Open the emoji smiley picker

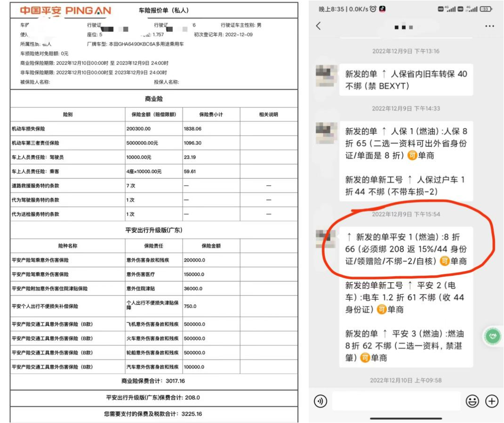[x=472, y=401]
